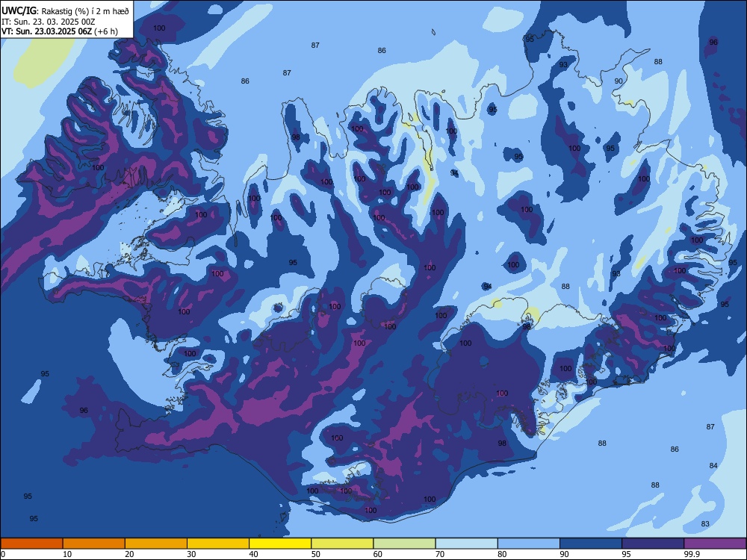Click the 90-95 dark blue legend swatch
The width and height of the screenshot is (747, 560).
pos(591,544)
